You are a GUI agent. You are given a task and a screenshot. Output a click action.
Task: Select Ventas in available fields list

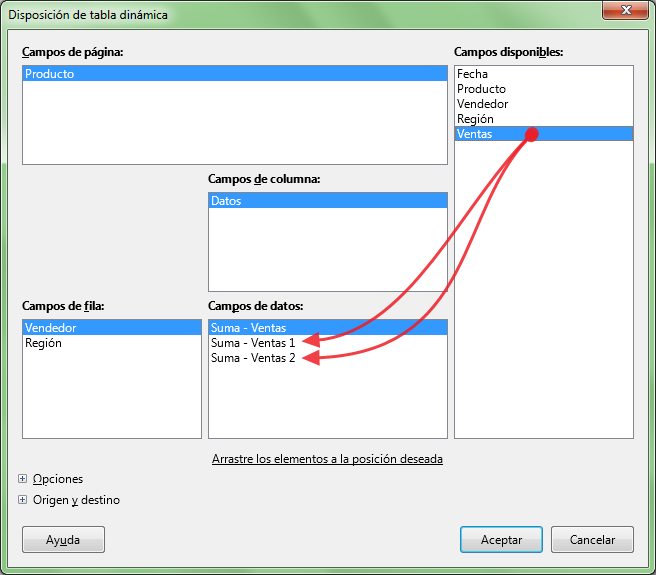click(475, 134)
